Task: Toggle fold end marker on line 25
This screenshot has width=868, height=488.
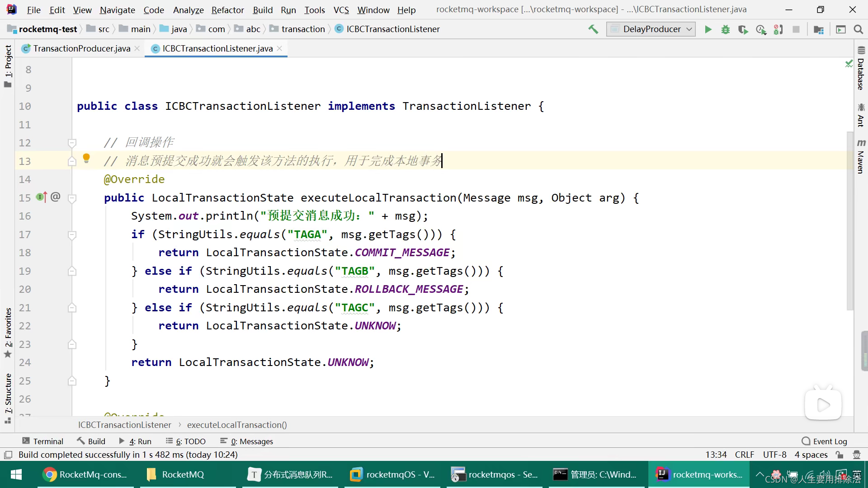Action: (72, 381)
